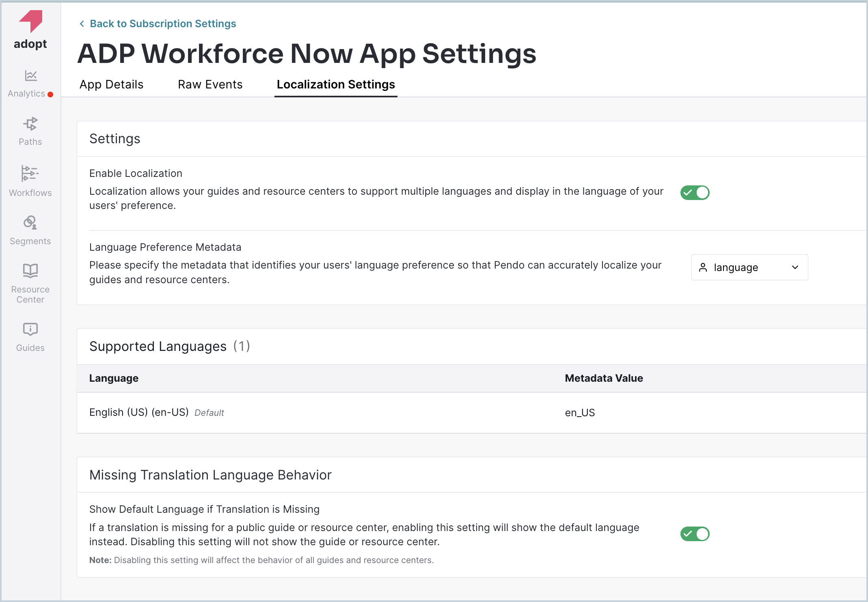The image size is (868, 602).
Task: Disable the Enable Localization toggle
Action: 695,193
